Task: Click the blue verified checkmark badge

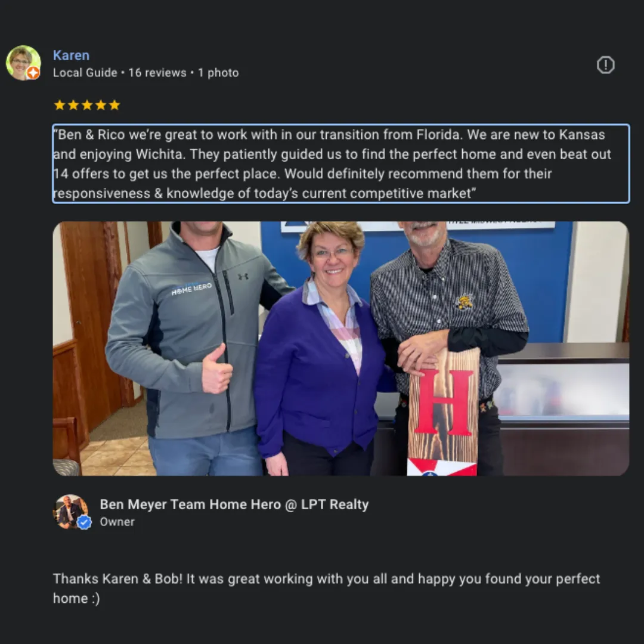Action: pos(85,522)
